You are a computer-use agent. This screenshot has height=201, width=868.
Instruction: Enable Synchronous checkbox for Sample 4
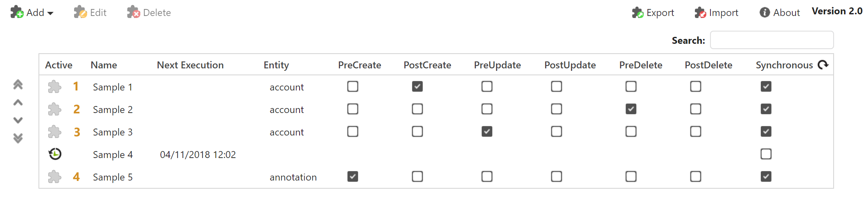pos(766,154)
